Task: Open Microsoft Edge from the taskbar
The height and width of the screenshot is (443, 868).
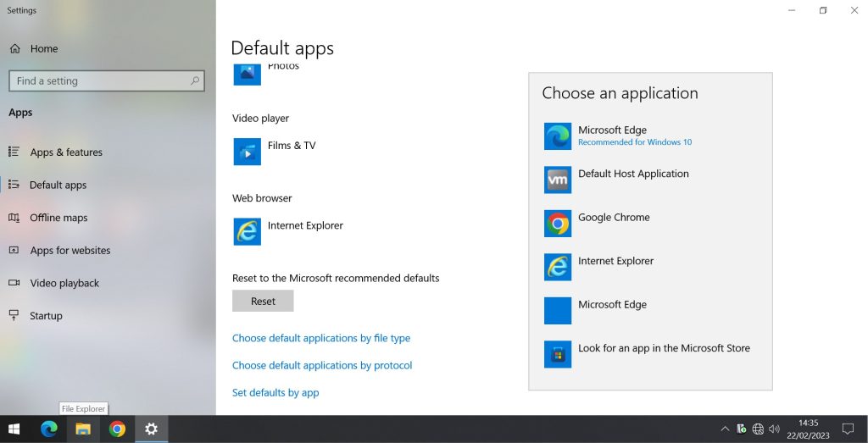Action: click(49, 429)
